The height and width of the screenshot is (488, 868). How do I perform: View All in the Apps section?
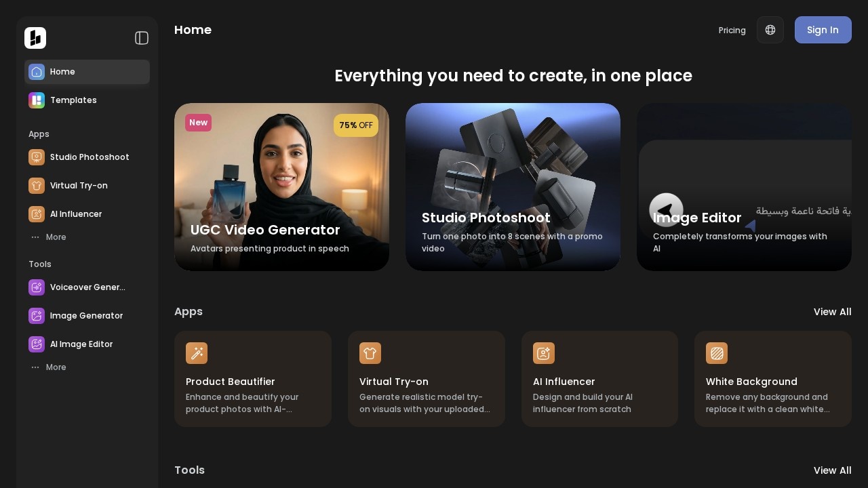tap(833, 312)
